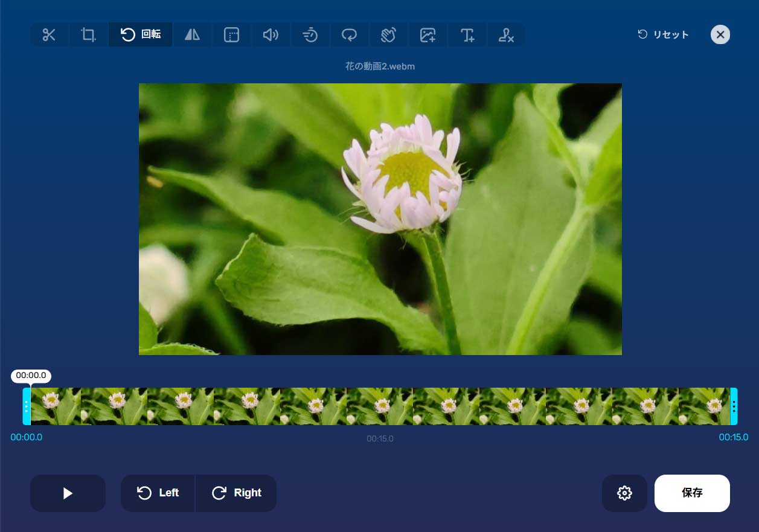This screenshot has height=532, width=759.
Task: Close the editor with X button
Action: click(720, 34)
